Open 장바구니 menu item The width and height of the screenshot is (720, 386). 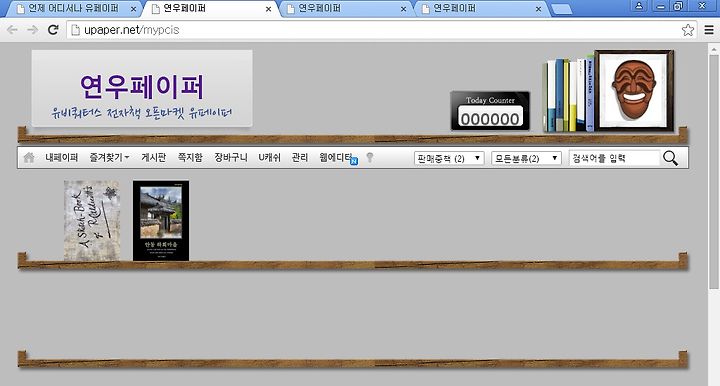(231, 157)
